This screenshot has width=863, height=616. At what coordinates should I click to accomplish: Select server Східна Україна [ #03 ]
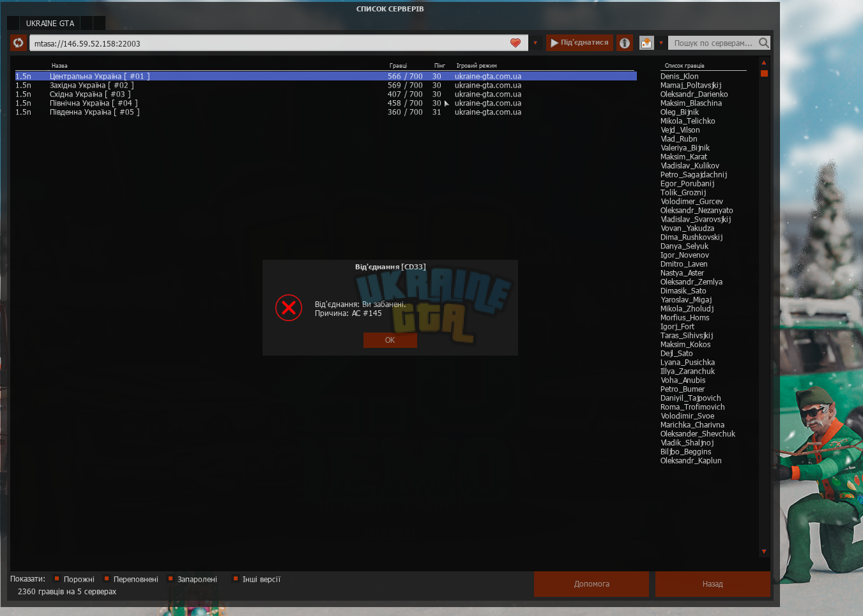[326, 94]
